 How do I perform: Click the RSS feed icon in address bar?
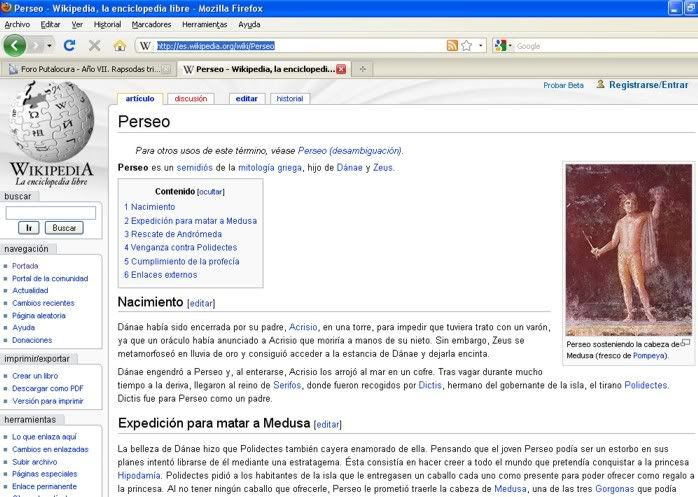click(x=452, y=45)
